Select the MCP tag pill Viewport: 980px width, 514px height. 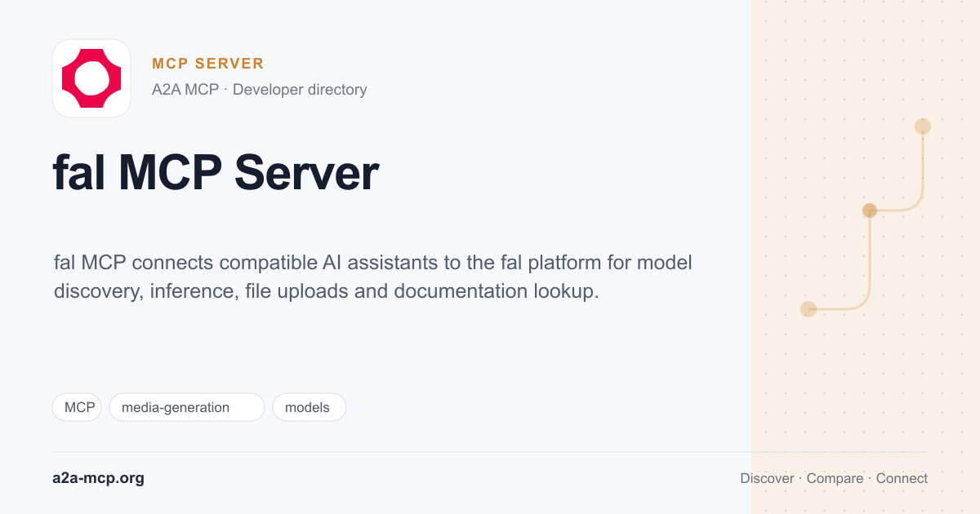pos(77,407)
